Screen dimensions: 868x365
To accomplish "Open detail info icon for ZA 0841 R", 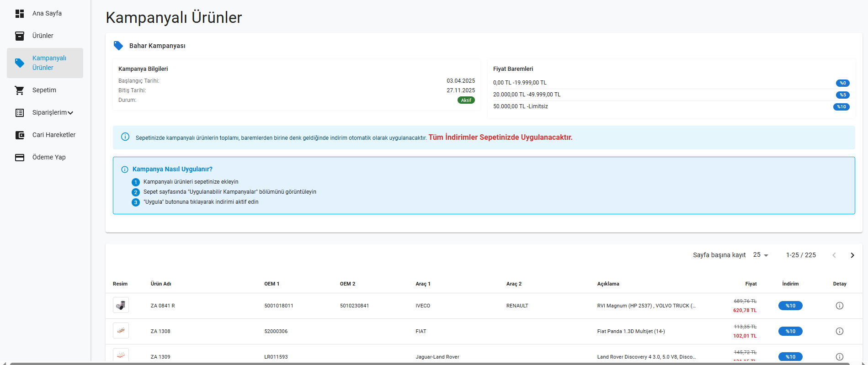I will pyautogui.click(x=839, y=306).
